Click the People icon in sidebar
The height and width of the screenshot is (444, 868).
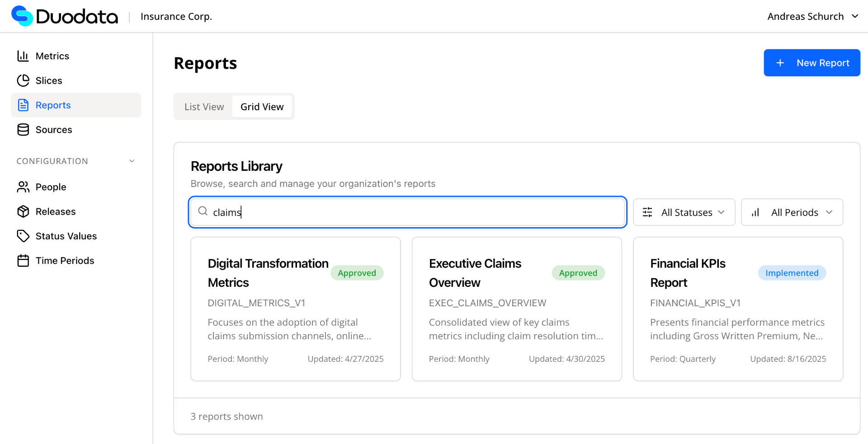(23, 187)
